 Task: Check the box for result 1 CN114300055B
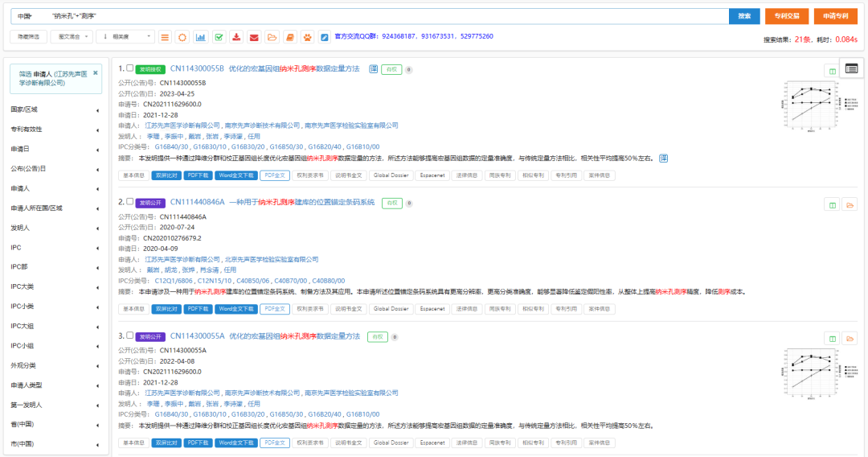click(130, 68)
